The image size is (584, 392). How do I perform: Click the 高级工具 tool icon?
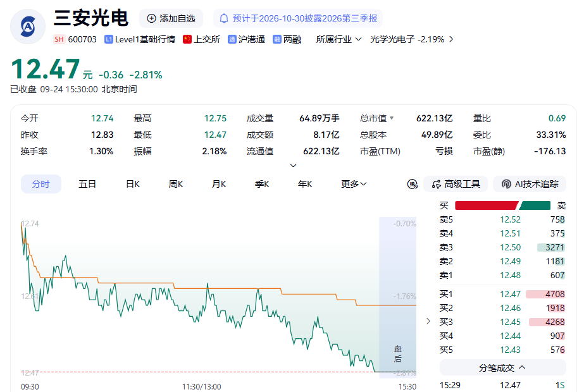click(437, 184)
